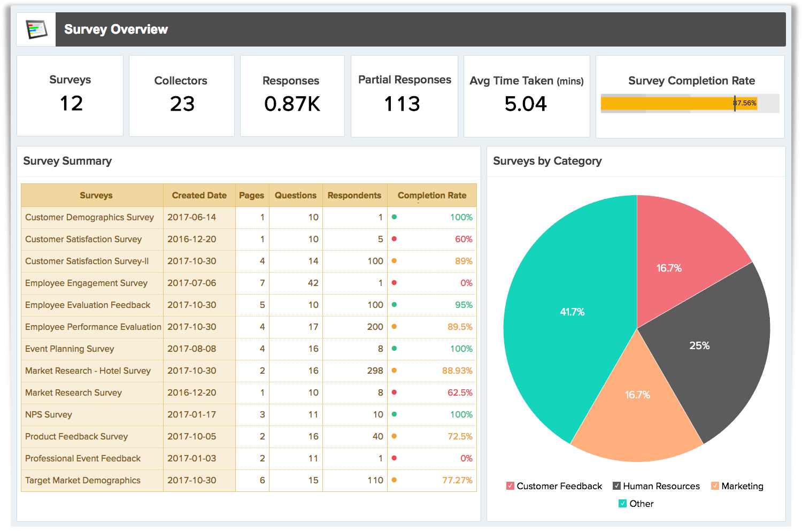Click the orange status dot beside Target Market Demographics
This screenshot has width=802, height=532.
[x=394, y=480]
